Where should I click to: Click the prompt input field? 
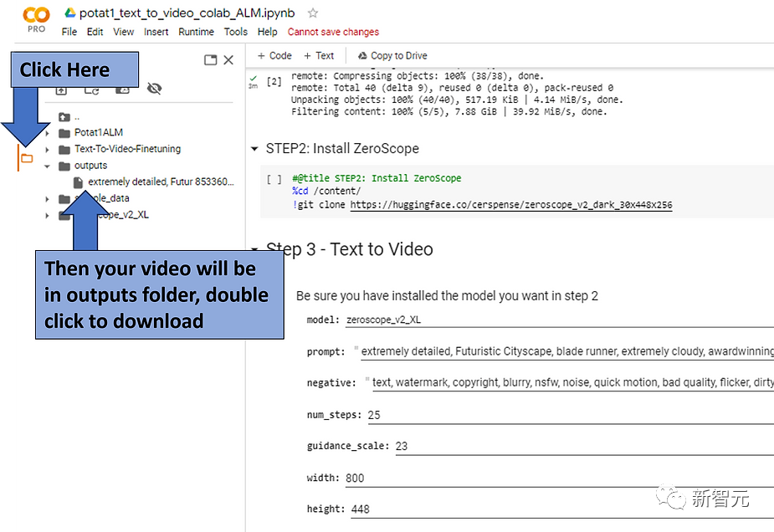point(567,351)
